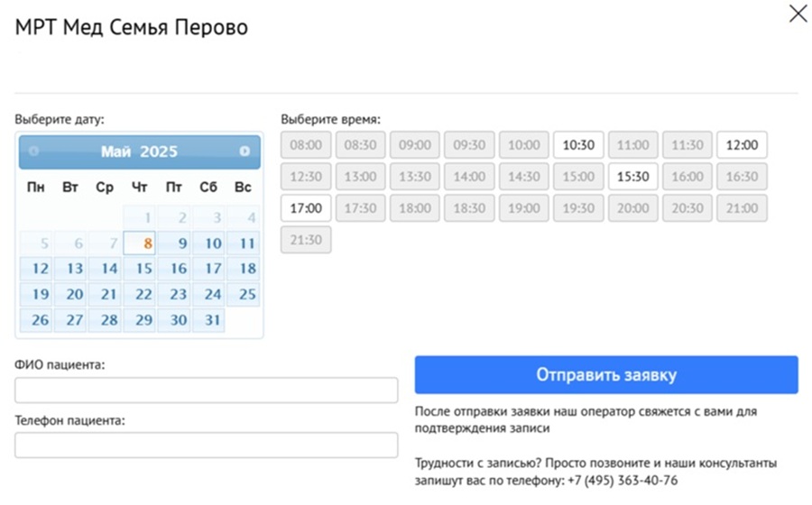The height and width of the screenshot is (505, 812).
Task: Click date 31 in calendar
Action: point(208,320)
